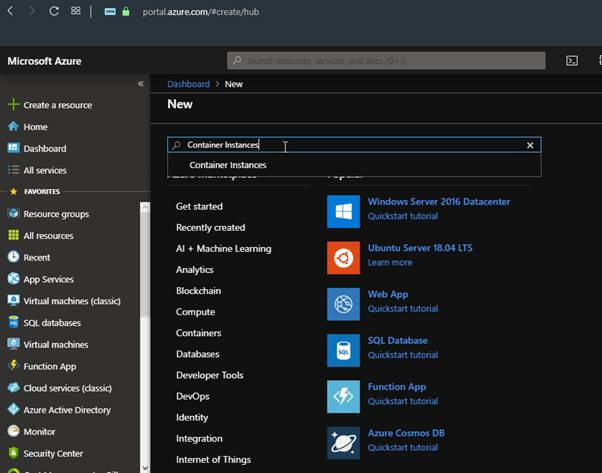
Task: Click the browser forward arrow
Action: (32, 11)
